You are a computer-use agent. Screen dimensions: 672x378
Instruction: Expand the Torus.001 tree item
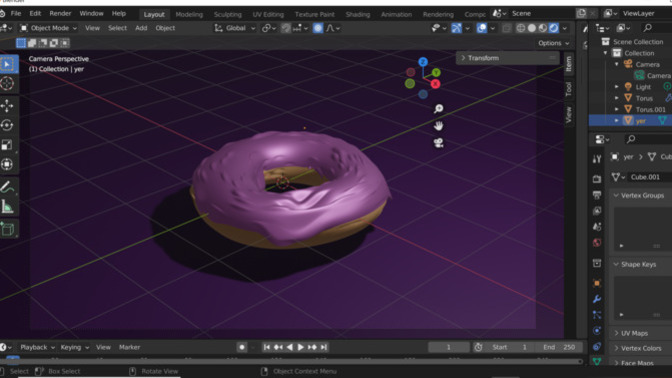pos(617,109)
